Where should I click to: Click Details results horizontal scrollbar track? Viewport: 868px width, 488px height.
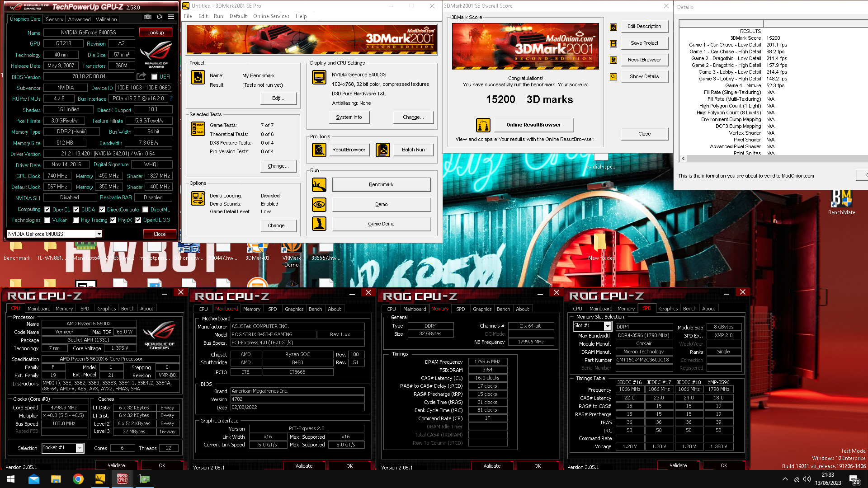click(777, 159)
